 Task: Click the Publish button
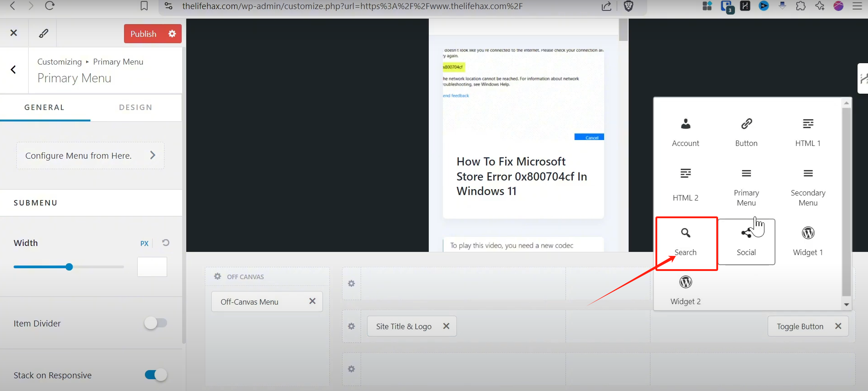tap(144, 34)
